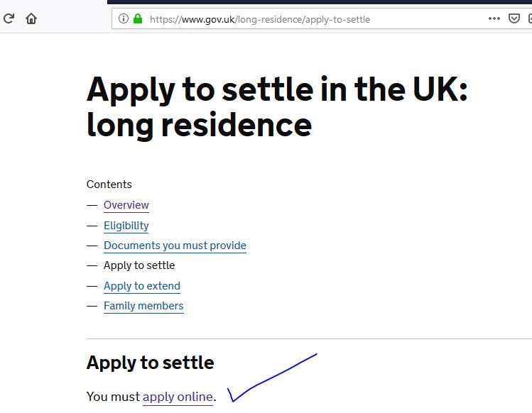Go to the Eligibility section link
The height and width of the screenshot is (413, 532).
[x=126, y=226]
